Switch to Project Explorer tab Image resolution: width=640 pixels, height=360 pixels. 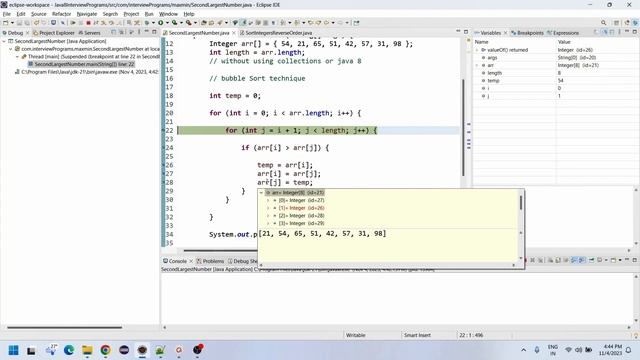tap(54, 33)
